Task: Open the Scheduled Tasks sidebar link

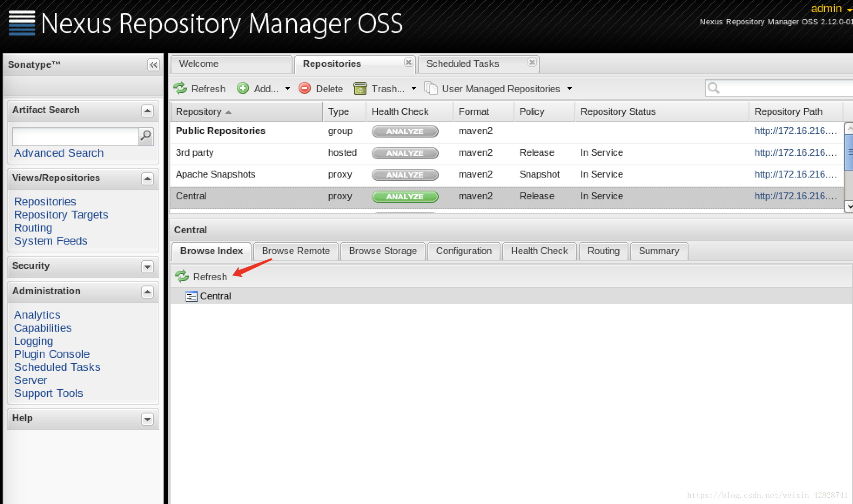Action: pos(57,367)
